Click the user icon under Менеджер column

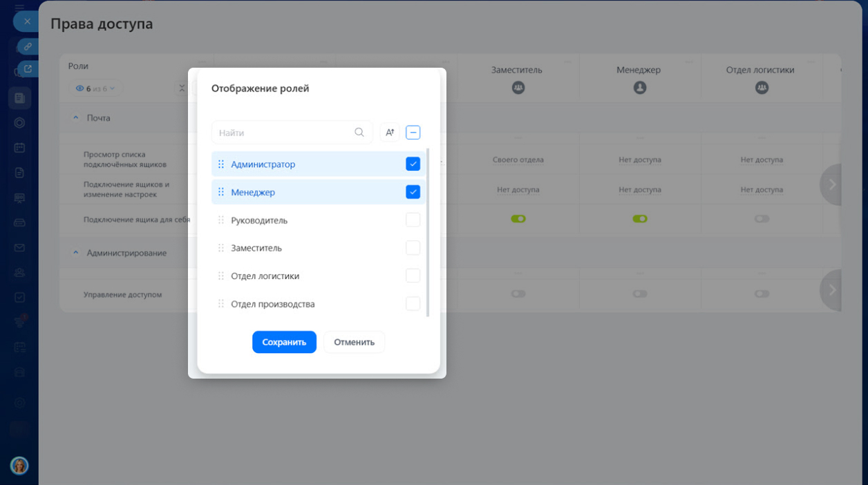[640, 88]
